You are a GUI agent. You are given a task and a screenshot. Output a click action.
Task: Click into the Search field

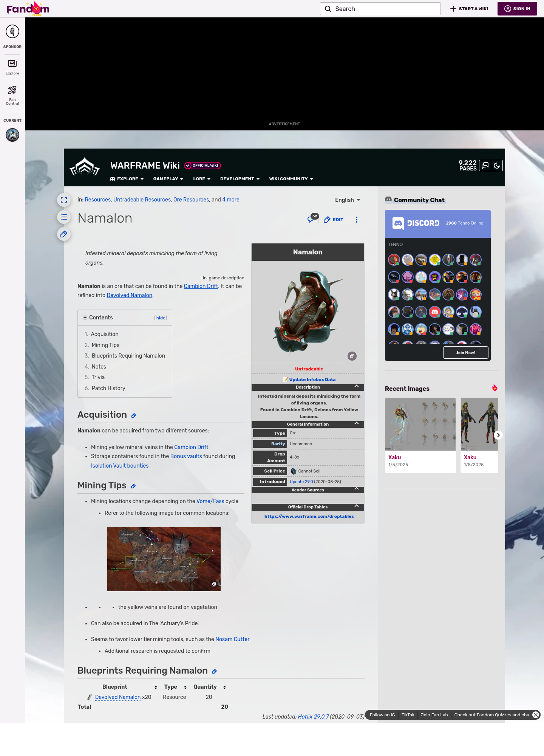click(380, 9)
